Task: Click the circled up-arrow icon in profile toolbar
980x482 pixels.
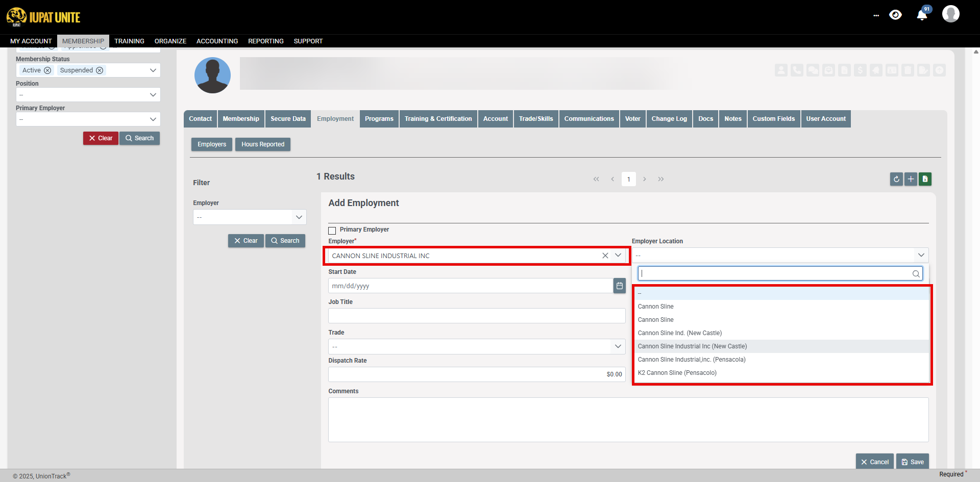Action: [939, 70]
